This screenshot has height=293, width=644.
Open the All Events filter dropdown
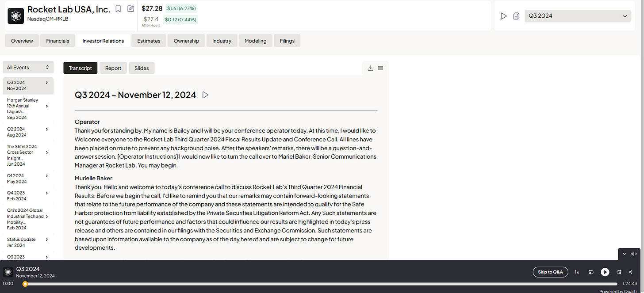pos(28,67)
